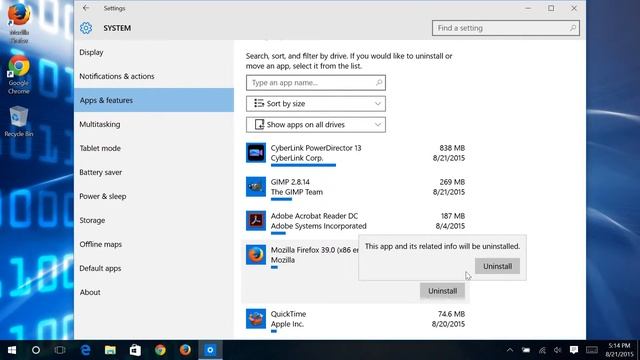Screen dimensions: 640x360
Task: Click the Mozilla Firefox app list icon
Action: click(x=256, y=255)
